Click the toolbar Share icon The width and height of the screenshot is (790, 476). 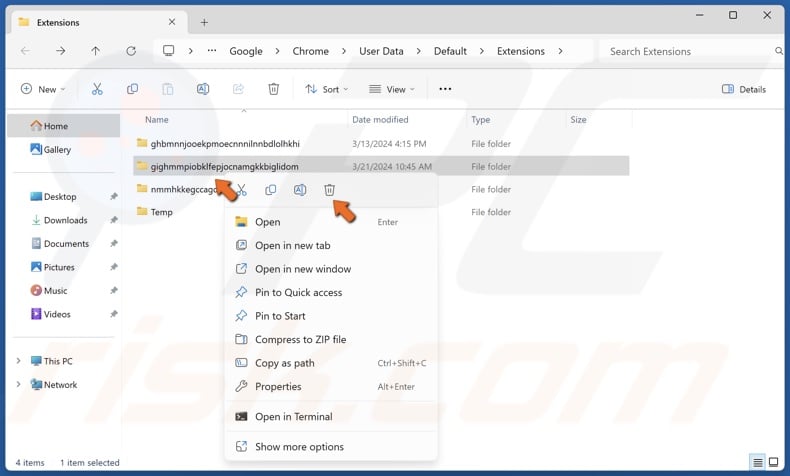238,89
